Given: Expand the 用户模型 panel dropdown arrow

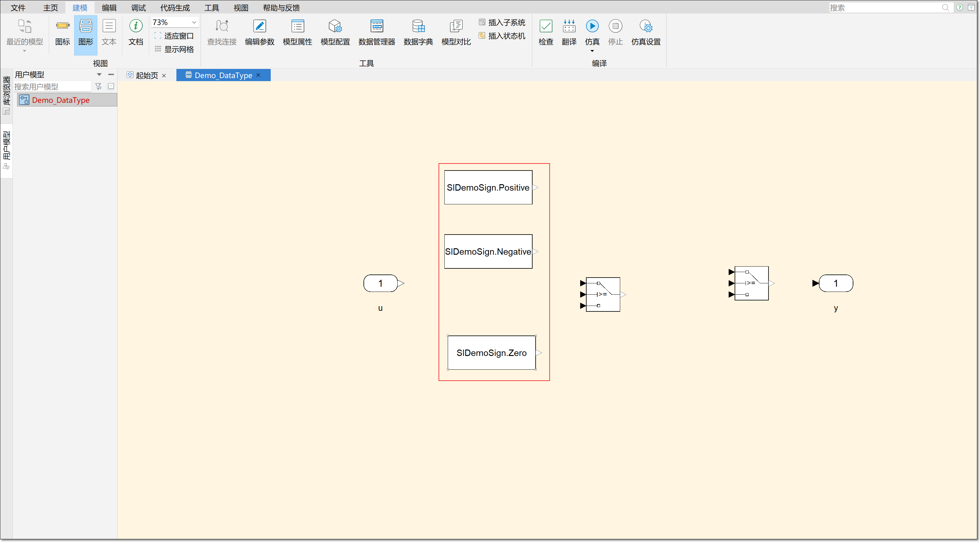Looking at the screenshot, I should pos(99,74).
